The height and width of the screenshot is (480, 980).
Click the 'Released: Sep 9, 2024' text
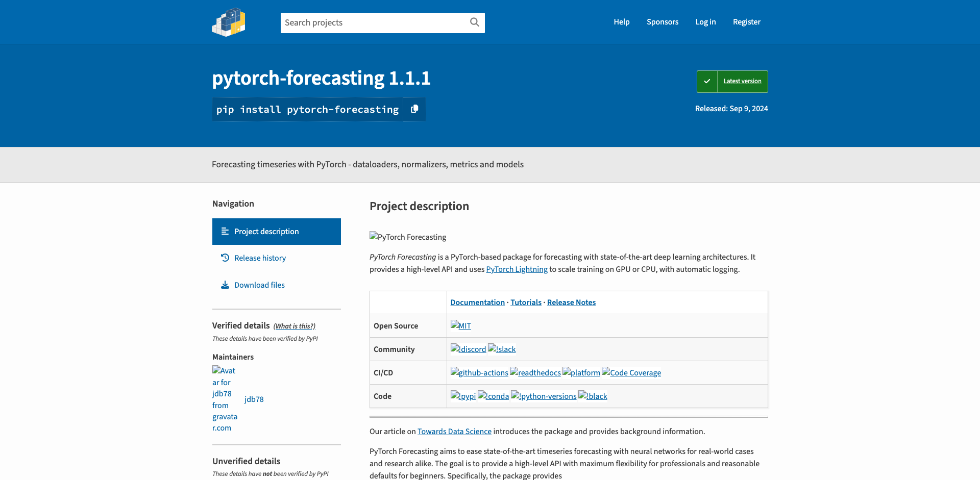[x=731, y=108]
